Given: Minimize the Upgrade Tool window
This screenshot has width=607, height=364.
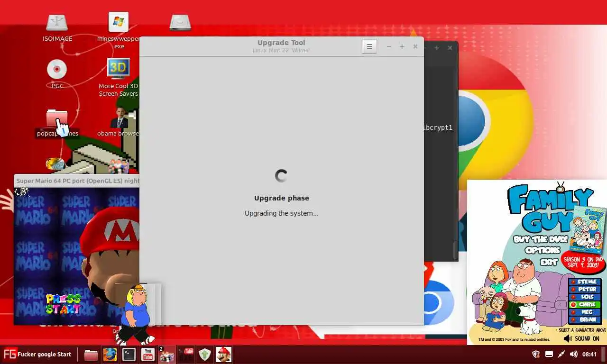Looking at the screenshot, I should (x=389, y=46).
